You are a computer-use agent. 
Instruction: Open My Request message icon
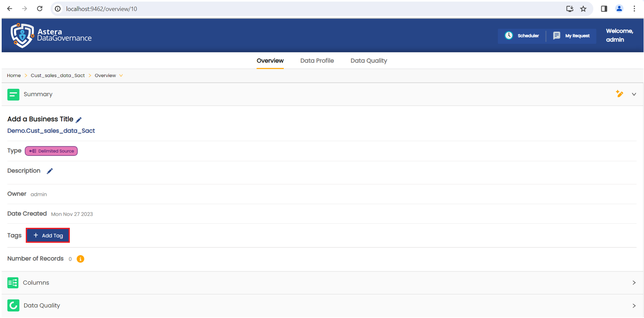[x=557, y=36]
